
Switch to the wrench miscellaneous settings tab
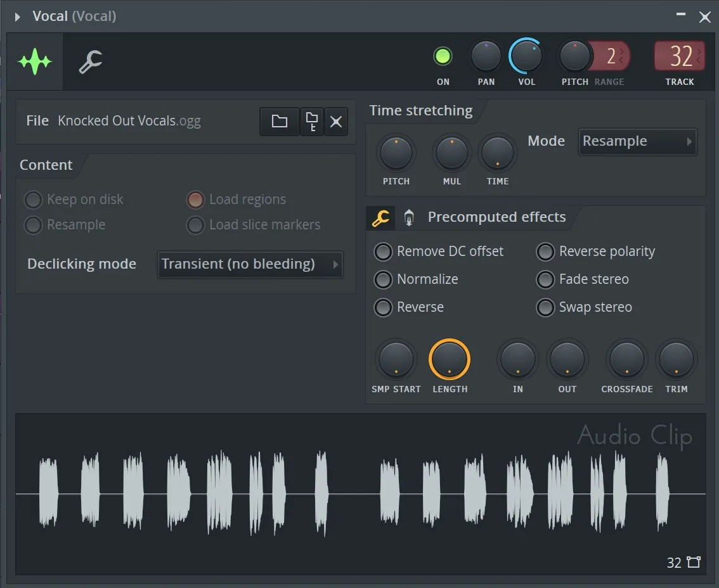(x=90, y=61)
